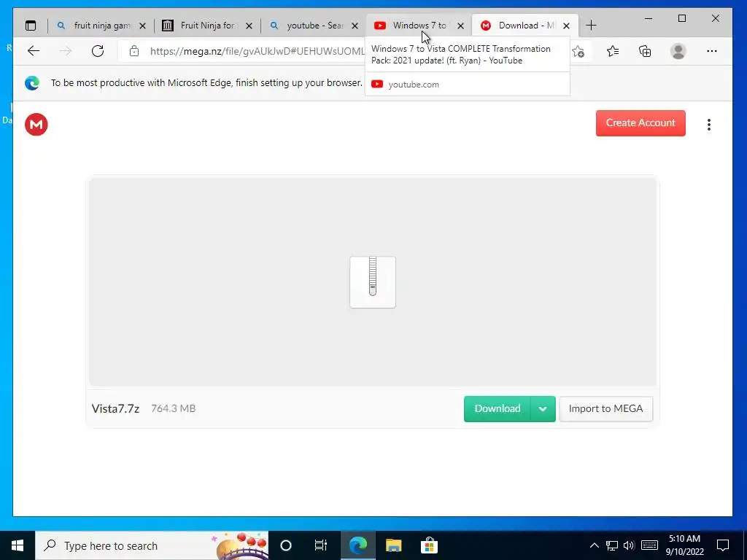Click the Vista7.7z file name
Image resolution: width=747 pixels, height=560 pixels.
point(115,408)
